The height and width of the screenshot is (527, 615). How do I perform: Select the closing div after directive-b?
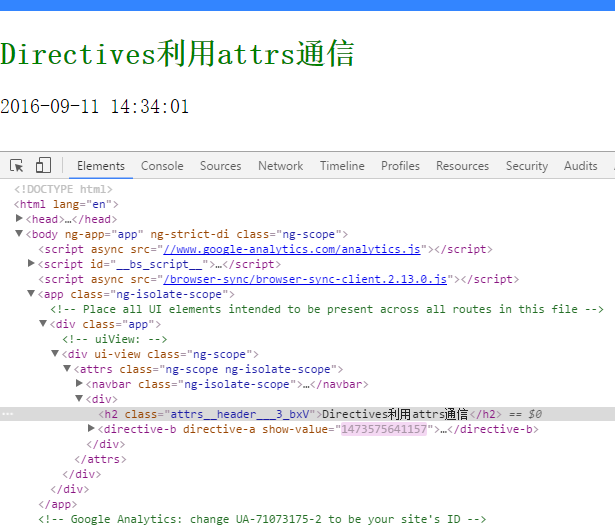click(x=106, y=444)
